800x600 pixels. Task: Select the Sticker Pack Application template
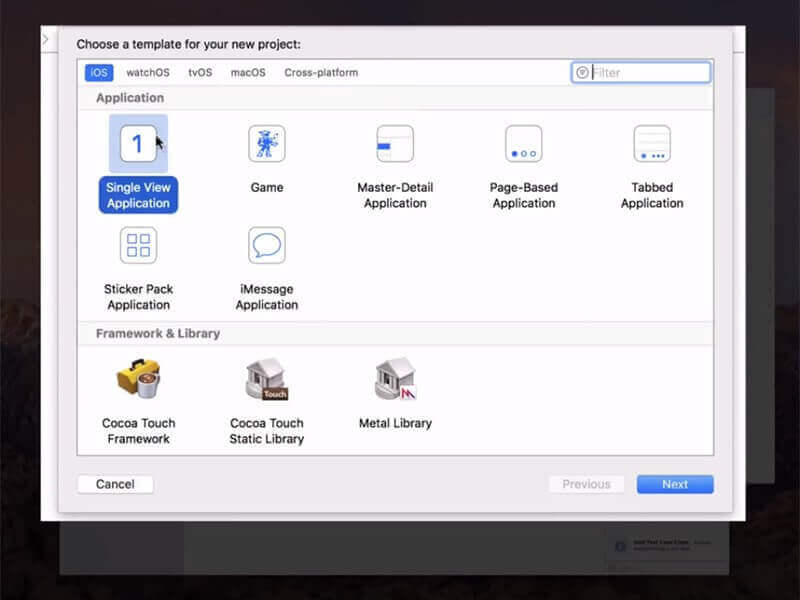[x=137, y=245]
